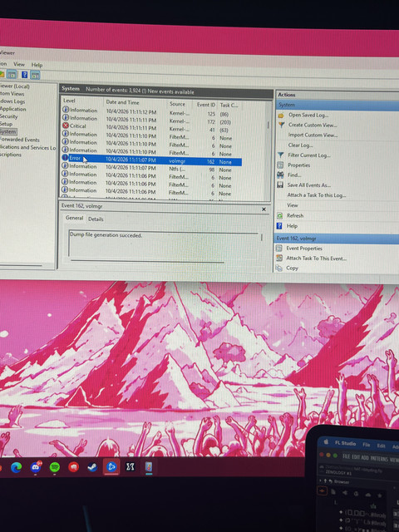Click the Save All Events floppy icon

pyautogui.click(x=280, y=185)
